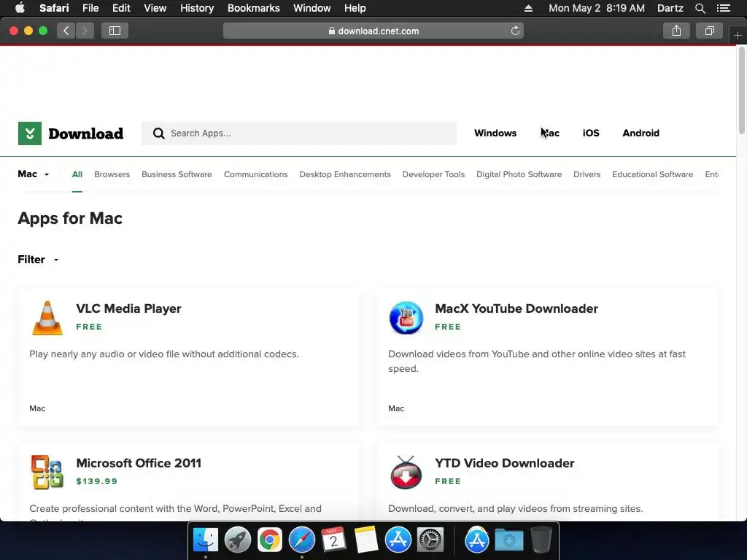The width and height of the screenshot is (747, 560).
Task: Click the Safari compass icon in Dock
Action: 302,540
